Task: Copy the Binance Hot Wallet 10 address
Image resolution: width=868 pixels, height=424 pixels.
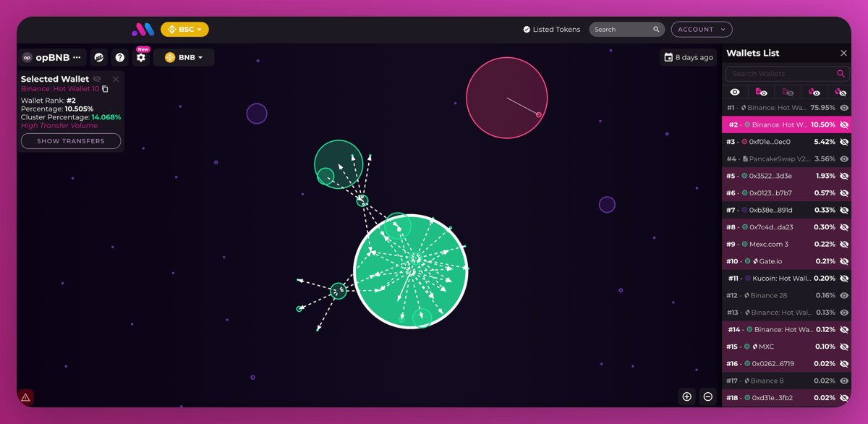Action: point(105,89)
